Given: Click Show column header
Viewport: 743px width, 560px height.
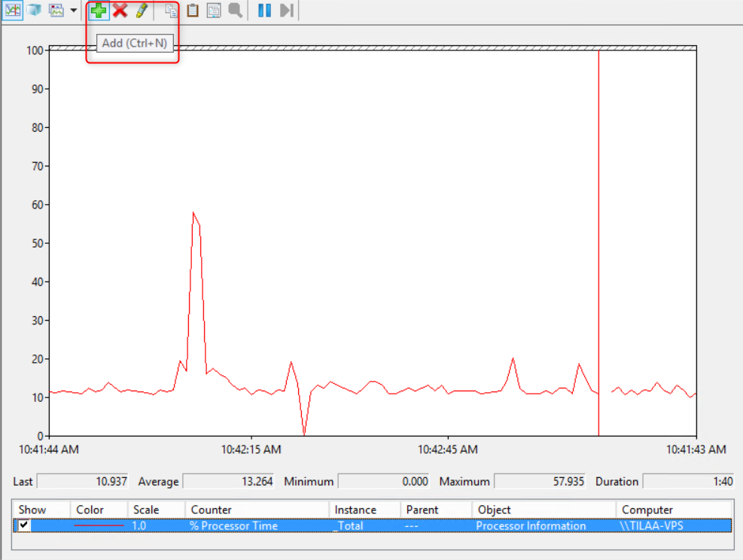Looking at the screenshot, I should (41, 510).
